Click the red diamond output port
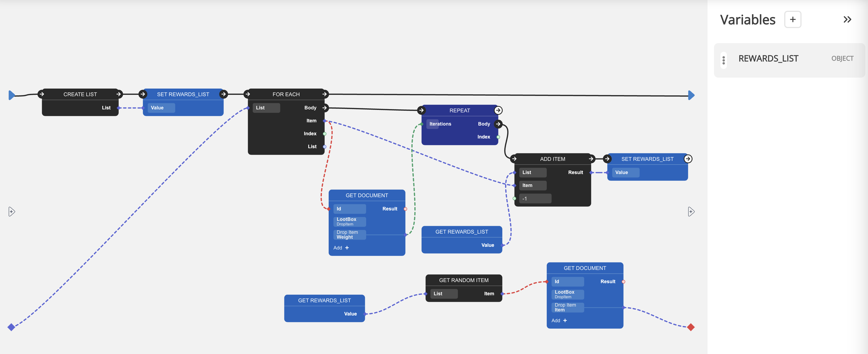The height and width of the screenshot is (354, 868). [x=691, y=327]
